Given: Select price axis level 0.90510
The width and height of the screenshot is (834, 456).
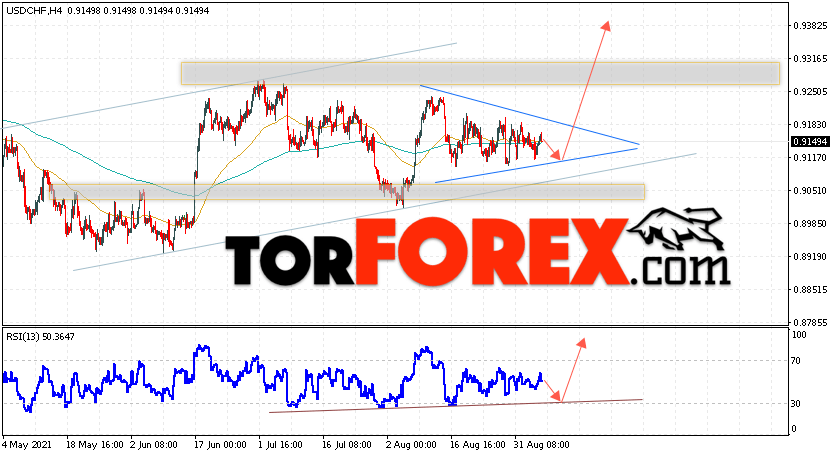Looking at the screenshot, I should point(810,190).
